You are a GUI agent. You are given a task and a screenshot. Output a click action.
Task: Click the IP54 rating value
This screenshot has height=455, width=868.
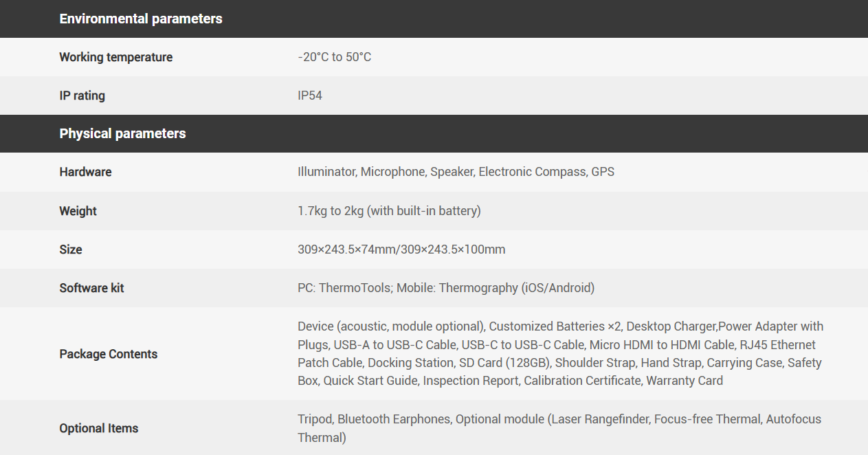point(310,96)
